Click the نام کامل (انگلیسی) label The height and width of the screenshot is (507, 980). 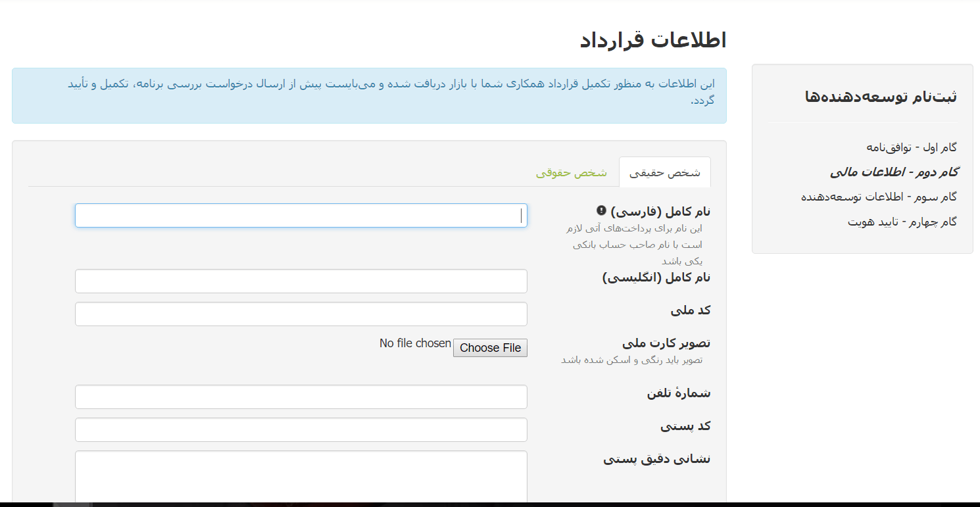tap(656, 278)
